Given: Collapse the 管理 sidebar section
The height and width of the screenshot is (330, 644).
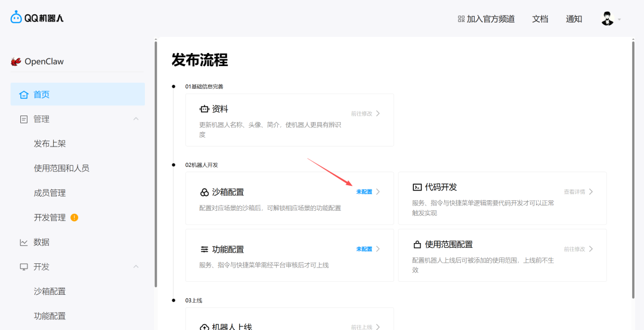Looking at the screenshot, I should tap(136, 119).
